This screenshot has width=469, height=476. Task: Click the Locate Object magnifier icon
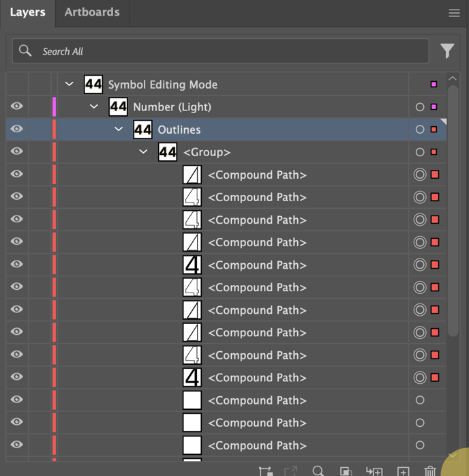pyautogui.click(x=318, y=471)
